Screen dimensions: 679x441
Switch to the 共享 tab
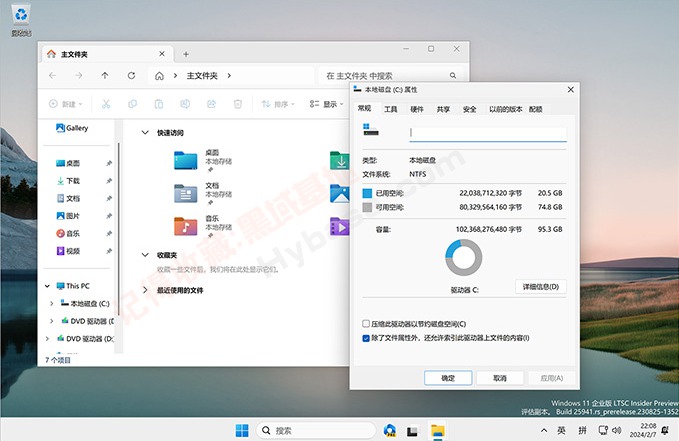pos(443,109)
